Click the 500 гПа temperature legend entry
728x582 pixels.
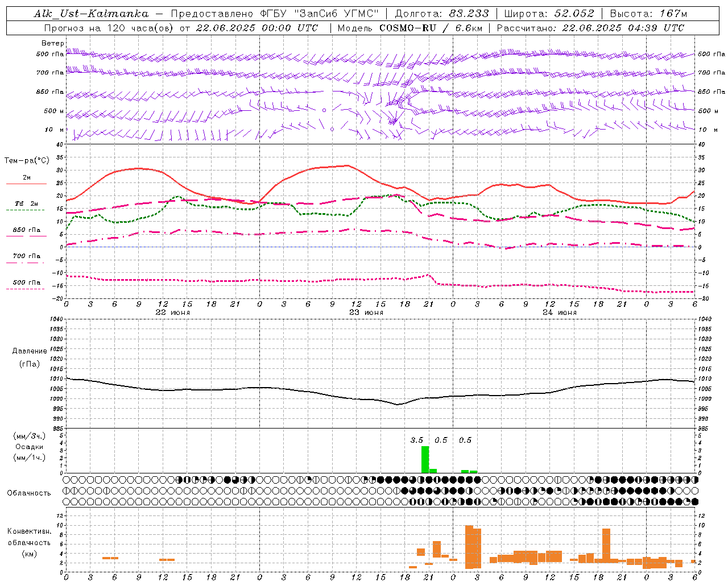(27, 282)
